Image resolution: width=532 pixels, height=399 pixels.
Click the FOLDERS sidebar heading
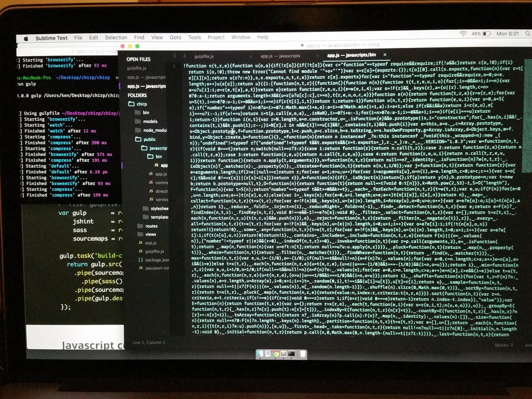tap(137, 95)
